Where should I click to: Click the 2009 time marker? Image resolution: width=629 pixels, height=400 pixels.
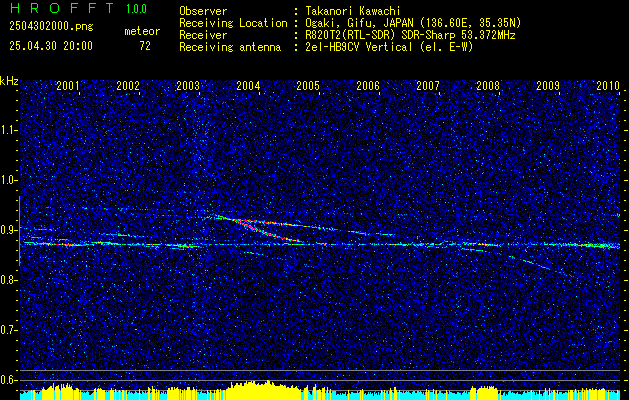[x=548, y=86]
